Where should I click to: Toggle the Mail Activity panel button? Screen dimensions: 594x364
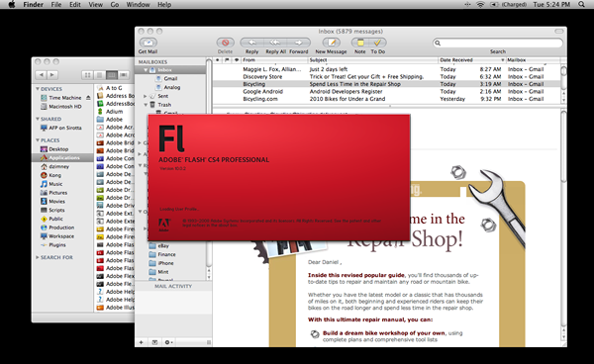click(x=154, y=342)
